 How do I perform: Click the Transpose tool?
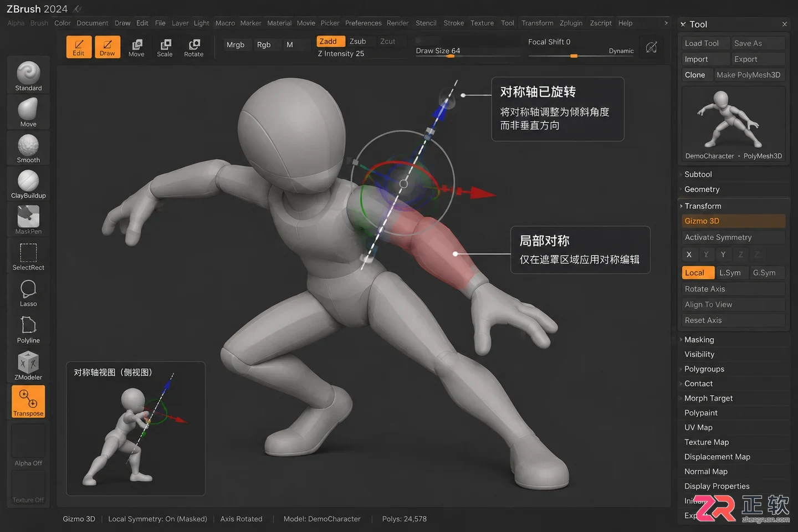pos(28,401)
